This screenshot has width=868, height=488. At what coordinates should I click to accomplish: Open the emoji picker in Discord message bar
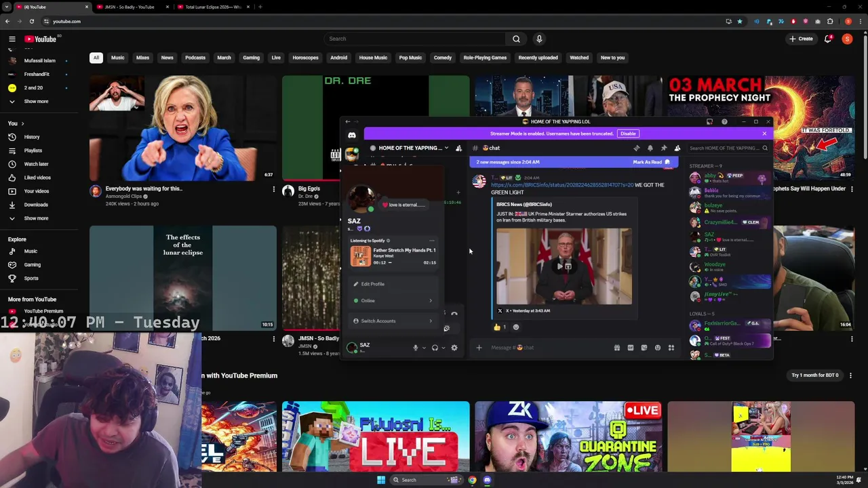(658, 348)
